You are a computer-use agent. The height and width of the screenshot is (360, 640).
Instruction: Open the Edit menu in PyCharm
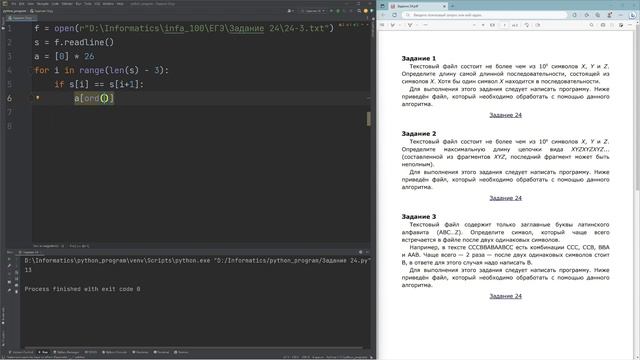coord(22,4)
